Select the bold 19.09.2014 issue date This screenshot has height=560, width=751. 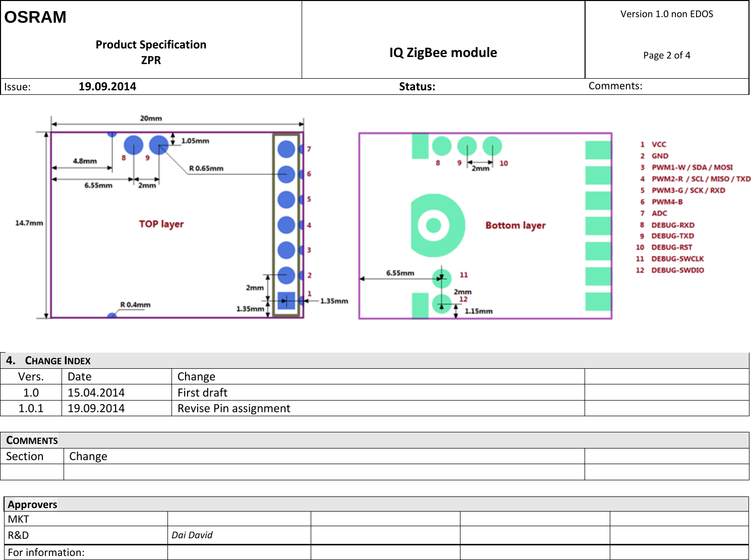pyautogui.click(x=107, y=86)
